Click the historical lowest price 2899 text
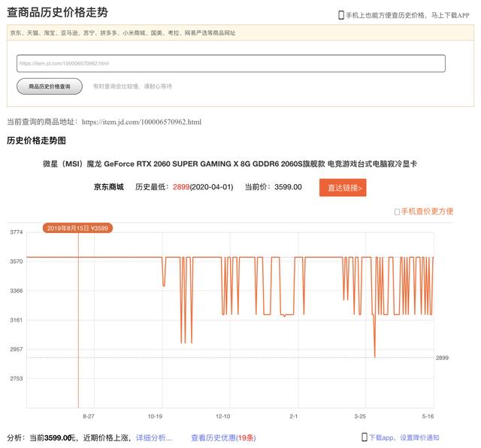Screen dimensions: 481x448 pyautogui.click(x=181, y=187)
